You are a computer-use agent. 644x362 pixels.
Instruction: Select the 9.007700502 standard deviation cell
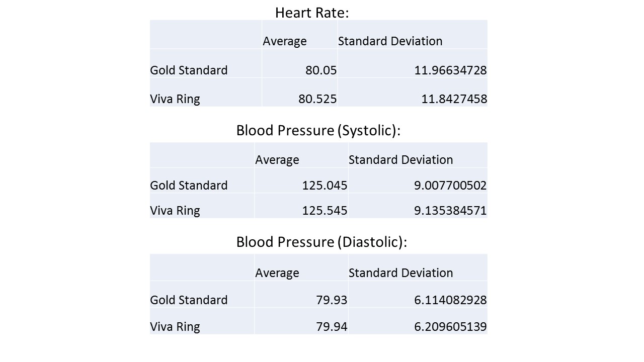pyautogui.click(x=450, y=185)
